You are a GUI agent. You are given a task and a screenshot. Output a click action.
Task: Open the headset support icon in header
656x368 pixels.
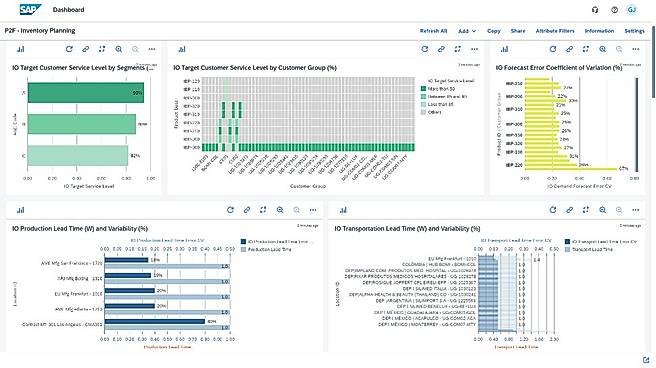[595, 10]
